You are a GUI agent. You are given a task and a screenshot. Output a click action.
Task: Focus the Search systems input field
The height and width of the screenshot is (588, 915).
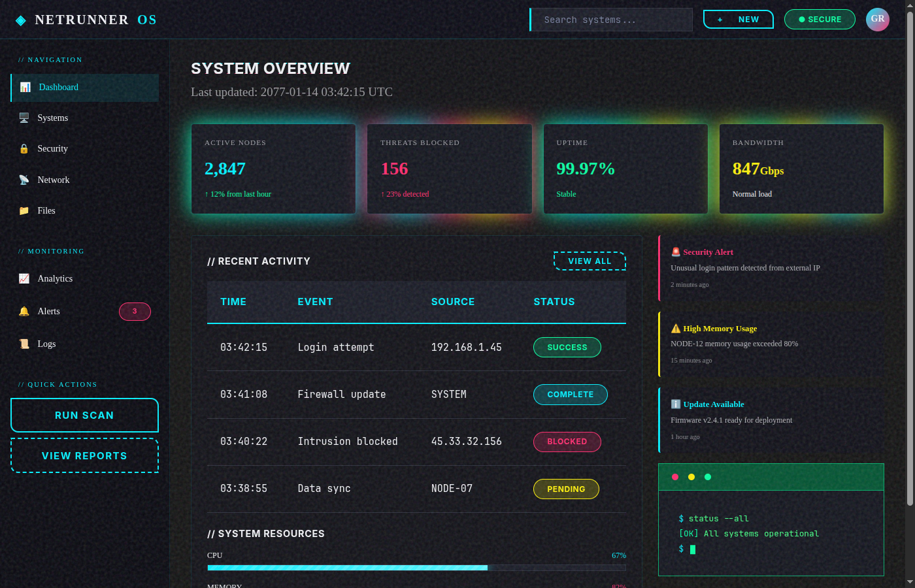pos(611,20)
